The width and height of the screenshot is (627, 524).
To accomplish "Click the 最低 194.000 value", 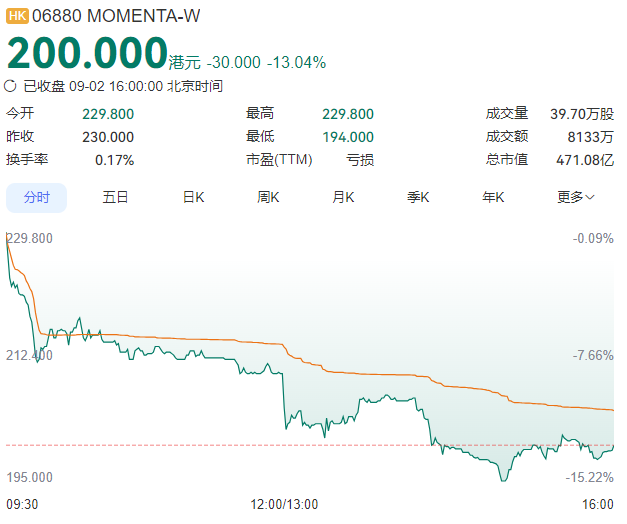I will tap(348, 137).
